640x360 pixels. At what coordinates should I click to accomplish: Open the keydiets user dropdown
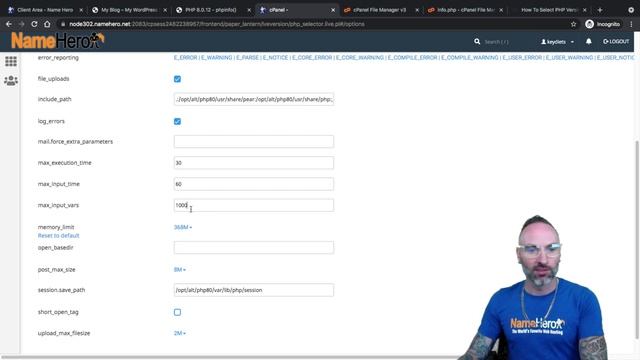click(557, 42)
